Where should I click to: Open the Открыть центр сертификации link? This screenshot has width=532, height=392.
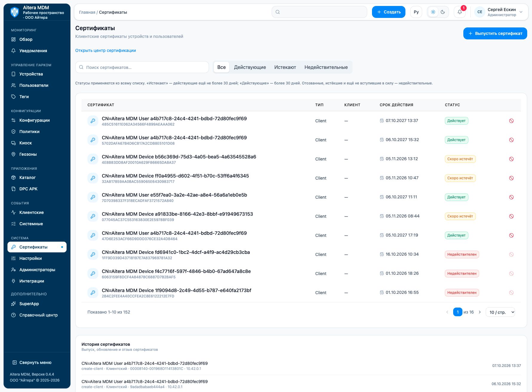(106, 50)
